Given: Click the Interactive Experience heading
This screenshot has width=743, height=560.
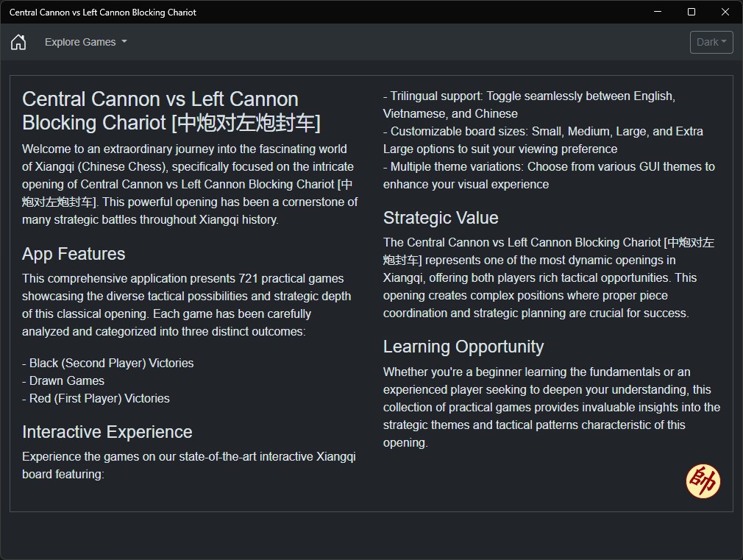Looking at the screenshot, I should (107, 432).
